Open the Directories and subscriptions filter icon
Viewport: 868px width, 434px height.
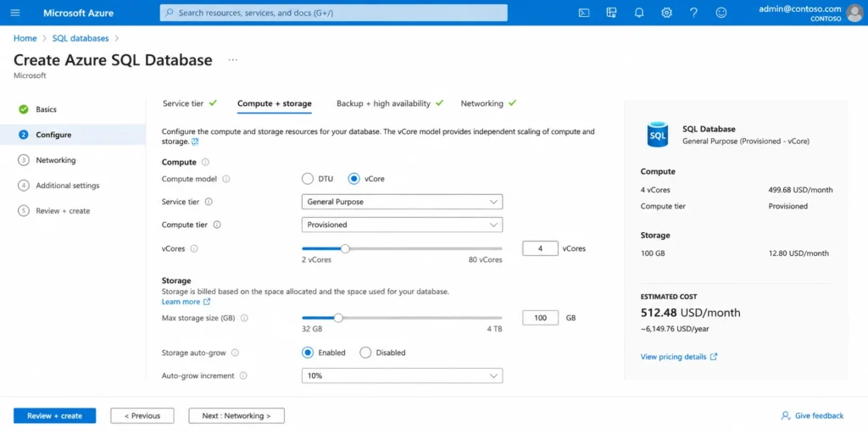(x=611, y=13)
